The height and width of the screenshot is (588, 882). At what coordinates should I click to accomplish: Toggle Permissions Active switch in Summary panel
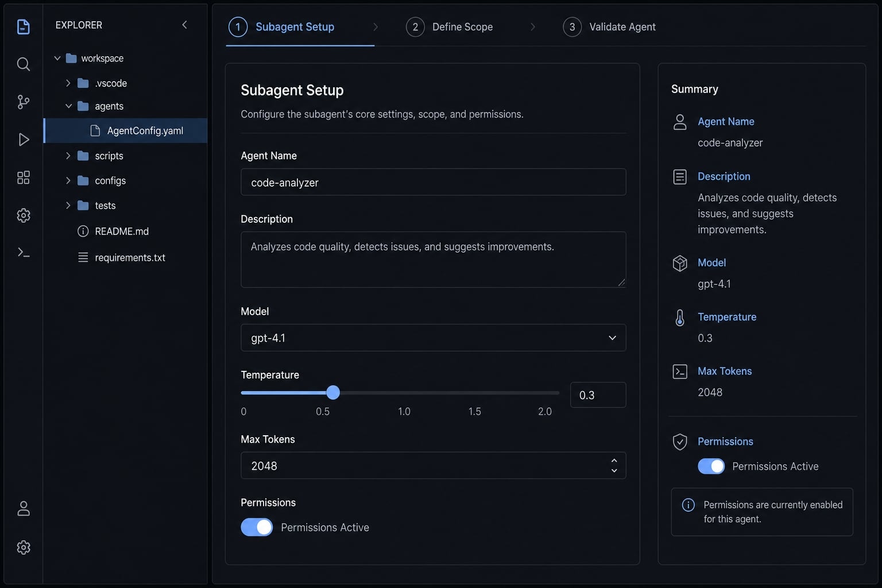coord(711,466)
